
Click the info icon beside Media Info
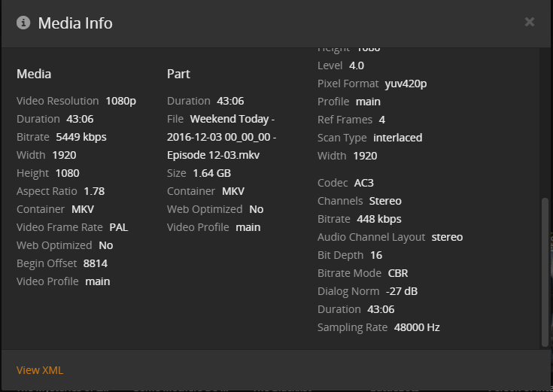tap(23, 23)
